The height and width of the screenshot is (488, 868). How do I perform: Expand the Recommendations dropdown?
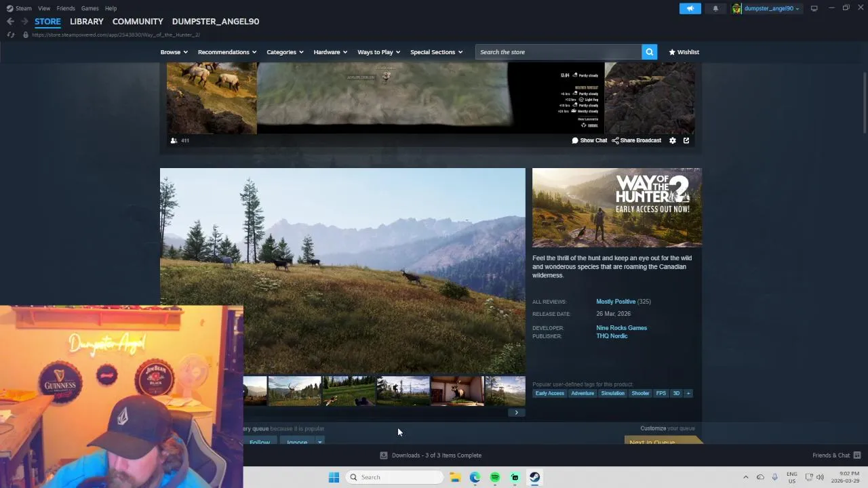click(227, 52)
